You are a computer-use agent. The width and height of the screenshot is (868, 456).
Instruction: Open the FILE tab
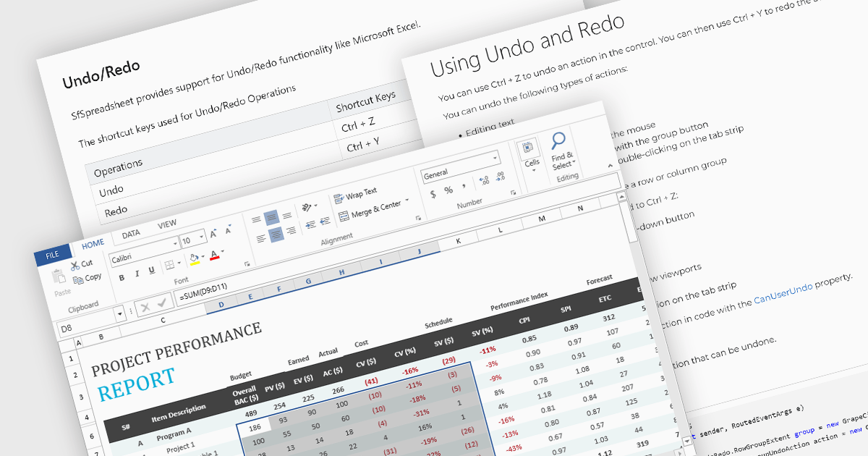(x=52, y=255)
